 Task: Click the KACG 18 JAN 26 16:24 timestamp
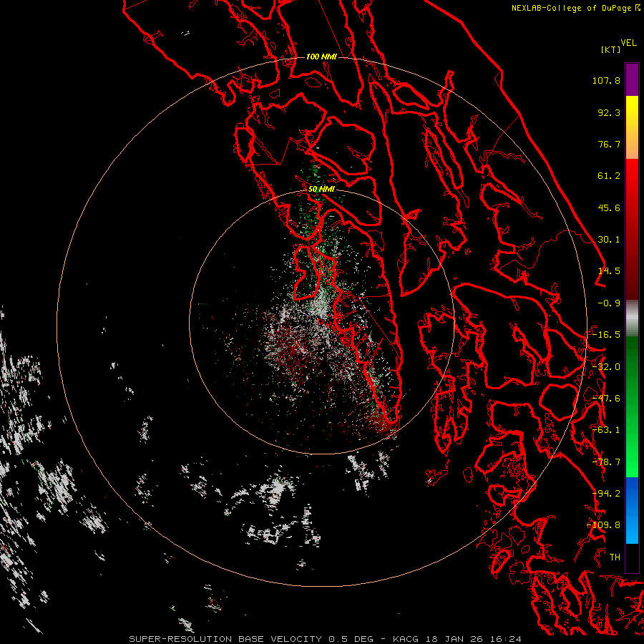point(457,639)
